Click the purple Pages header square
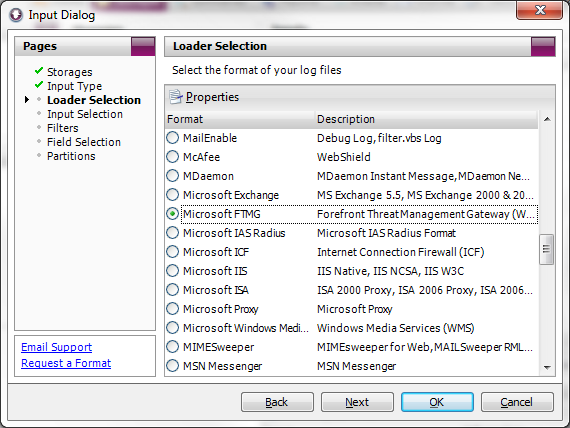This screenshot has height=428, width=570. [143, 47]
